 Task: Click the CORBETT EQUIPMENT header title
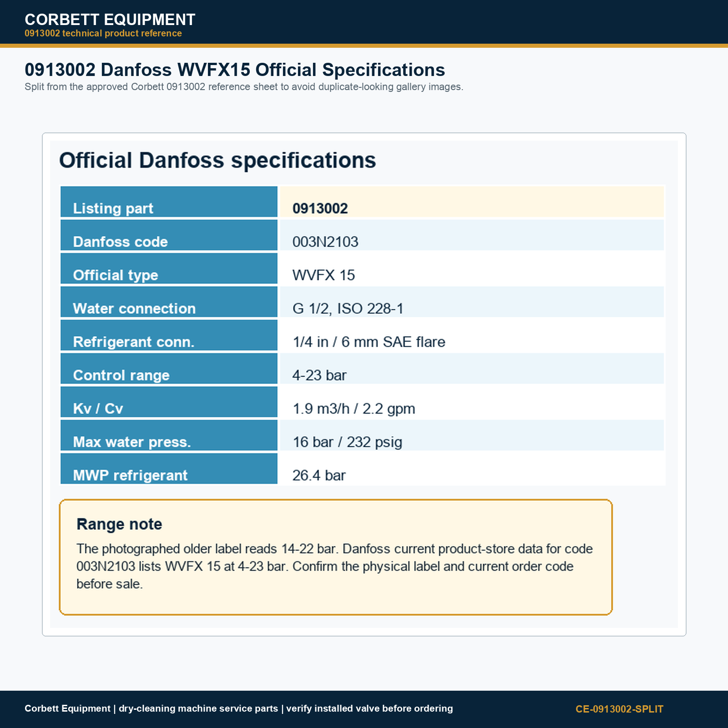[110, 20]
